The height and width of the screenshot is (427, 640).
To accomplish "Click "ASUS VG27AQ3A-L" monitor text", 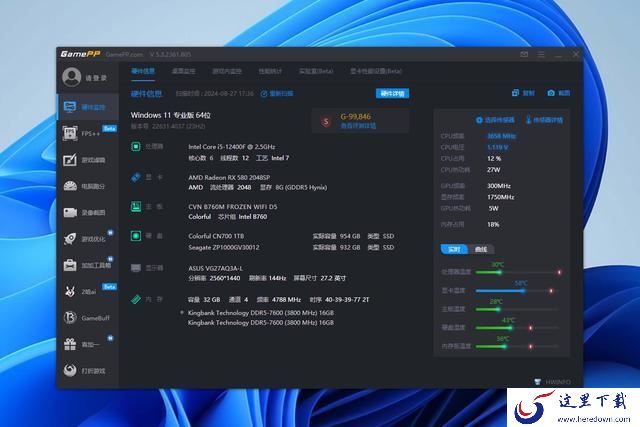I will [x=216, y=268].
